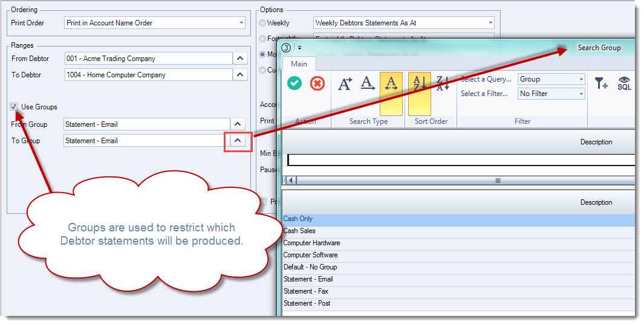
Task: Click the Jiwa logo application button
Action: (x=286, y=48)
